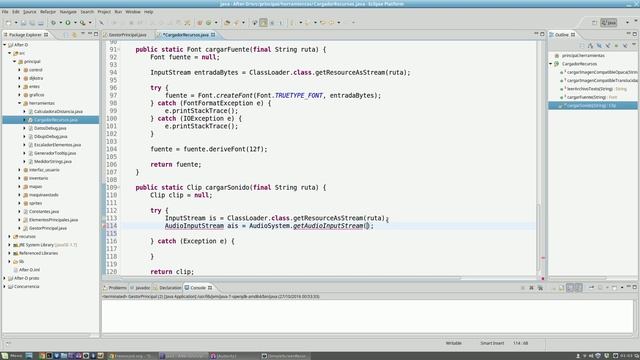
Task: Click the New Java Class toolbar icon
Action: pos(209,23)
